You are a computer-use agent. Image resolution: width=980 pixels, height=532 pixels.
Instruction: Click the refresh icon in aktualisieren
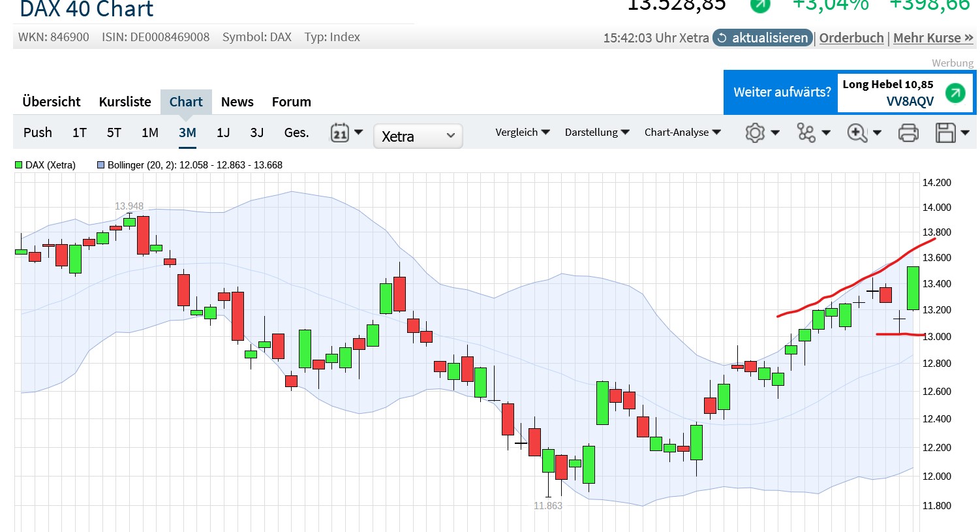[x=722, y=38]
